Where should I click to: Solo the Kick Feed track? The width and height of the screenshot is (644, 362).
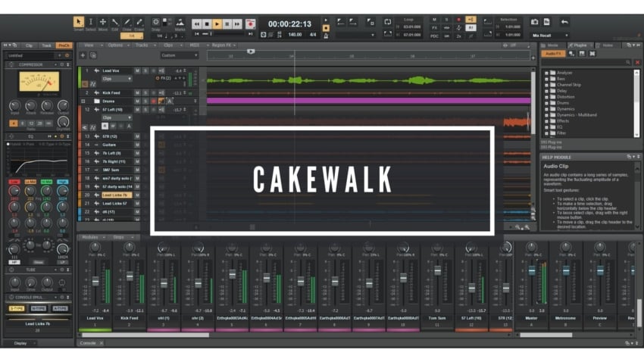click(x=145, y=93)
